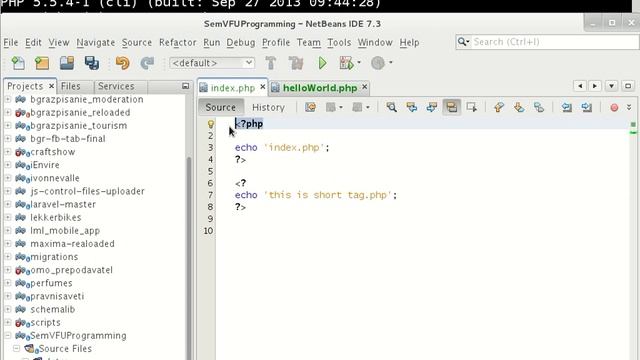Select the pravnisaveti project
This screenshot has width=640, height=360.
(57, 296)
